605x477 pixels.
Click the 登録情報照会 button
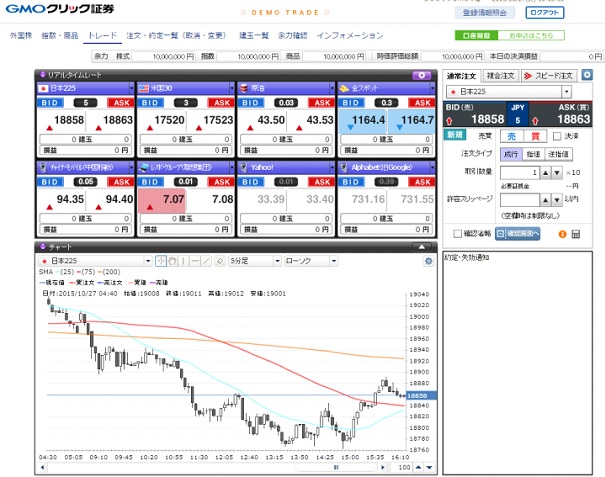(485, 12)
